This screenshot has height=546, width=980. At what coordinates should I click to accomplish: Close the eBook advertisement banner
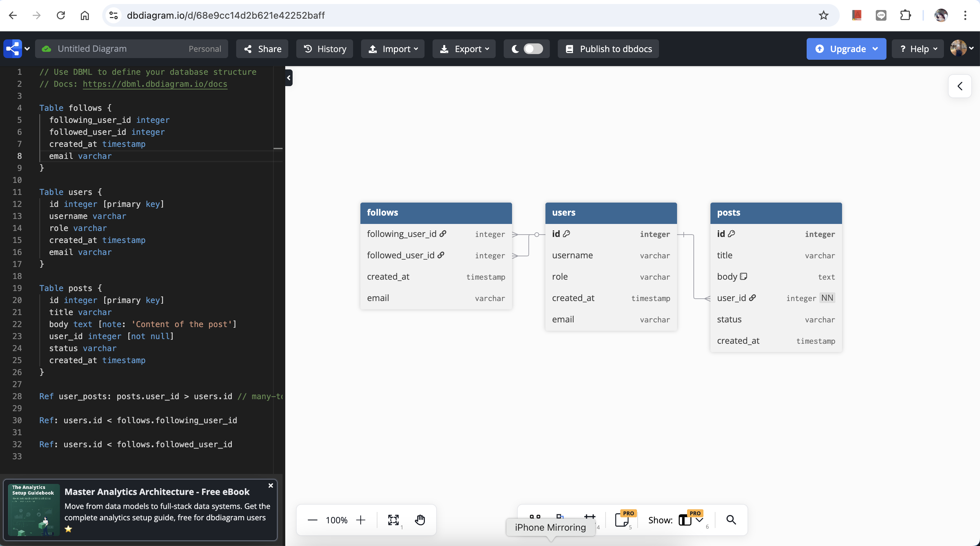[x=271, y=486]
